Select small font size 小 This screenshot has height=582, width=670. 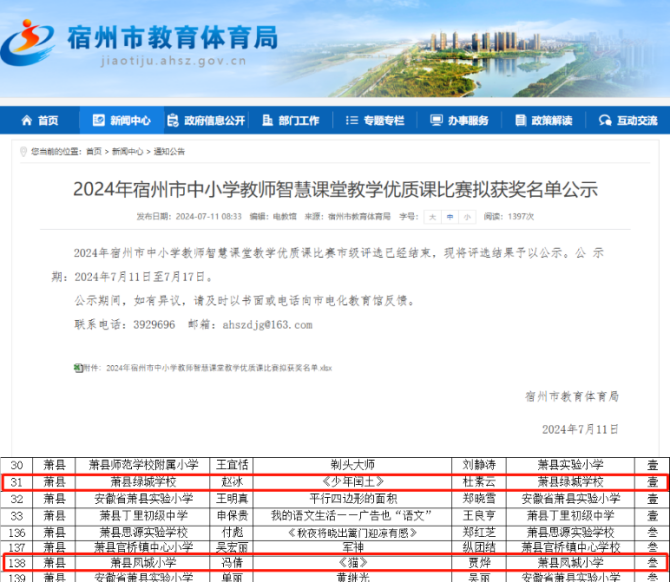tap(467, 217)
